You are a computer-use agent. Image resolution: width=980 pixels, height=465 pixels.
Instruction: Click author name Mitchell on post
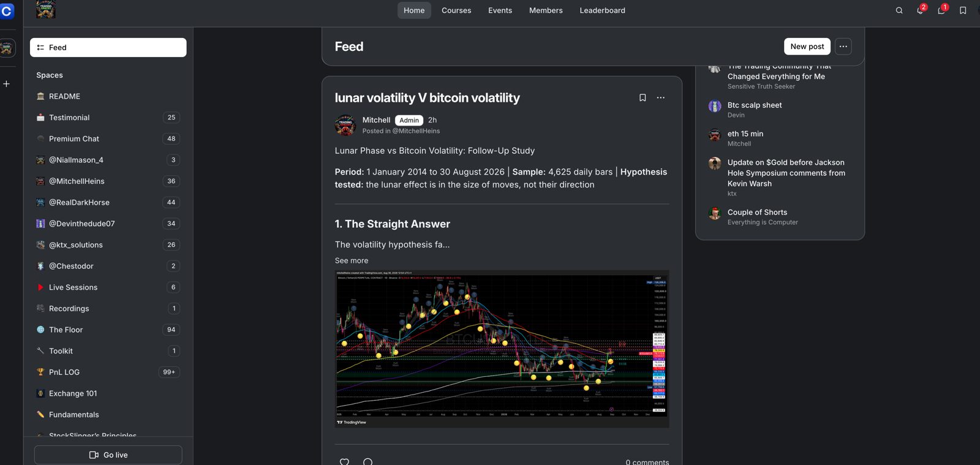coord(376,120)
